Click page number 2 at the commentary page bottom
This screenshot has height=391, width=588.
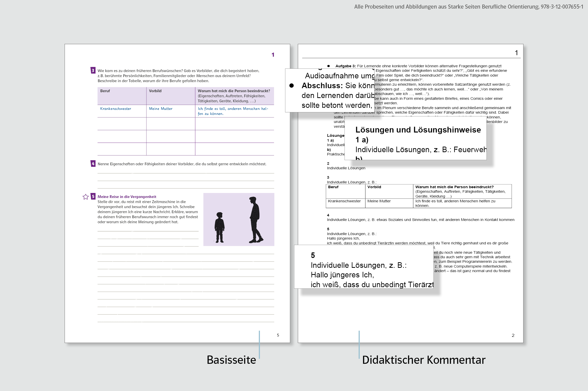[x=513, y=335]
